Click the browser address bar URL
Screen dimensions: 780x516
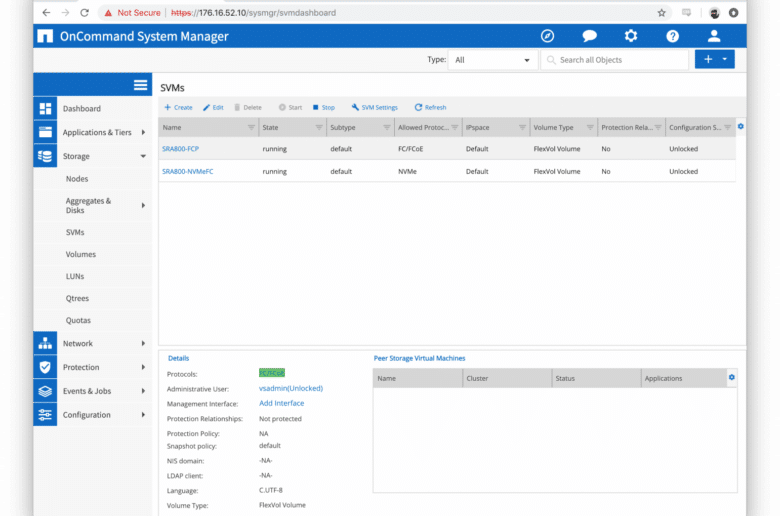[x=253, y=13]
